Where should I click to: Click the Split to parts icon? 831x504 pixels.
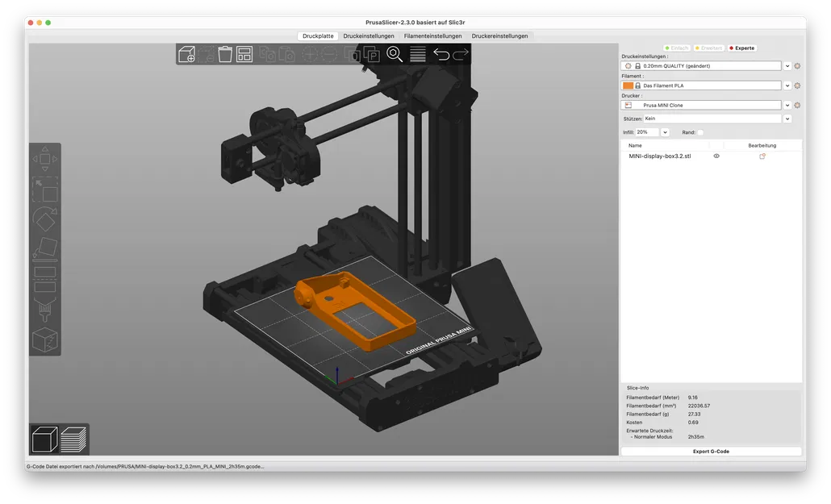tap(372, 54)
